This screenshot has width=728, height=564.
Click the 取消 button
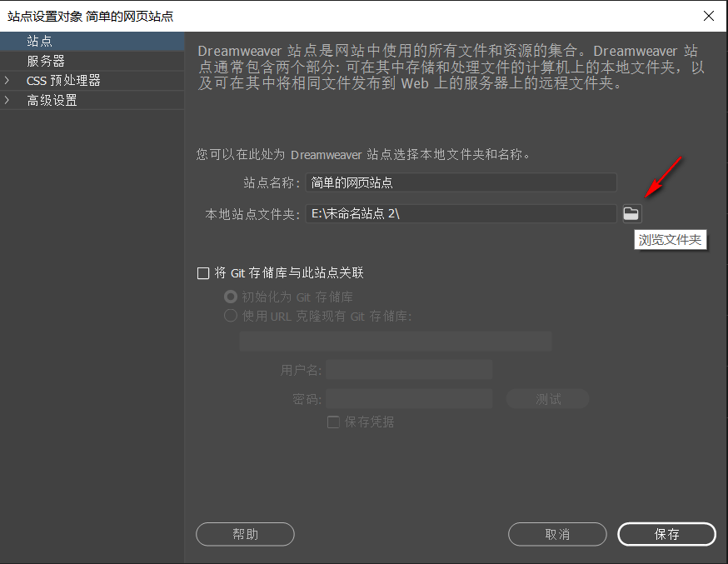[x=557, y=534]
